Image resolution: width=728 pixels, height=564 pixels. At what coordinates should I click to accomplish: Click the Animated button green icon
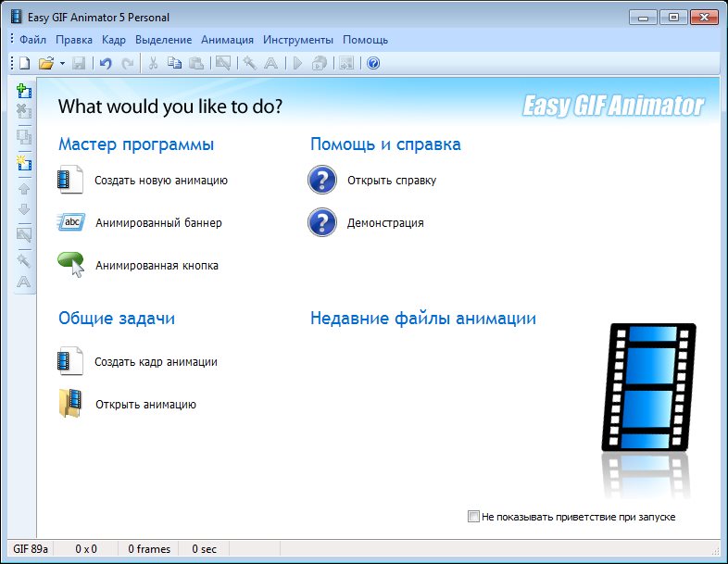pos(71,265)
